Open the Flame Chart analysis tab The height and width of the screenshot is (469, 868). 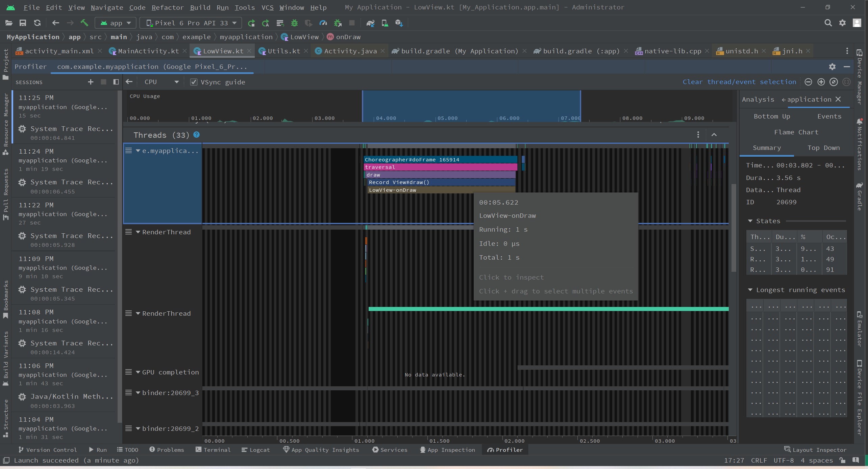coord(796,132)
